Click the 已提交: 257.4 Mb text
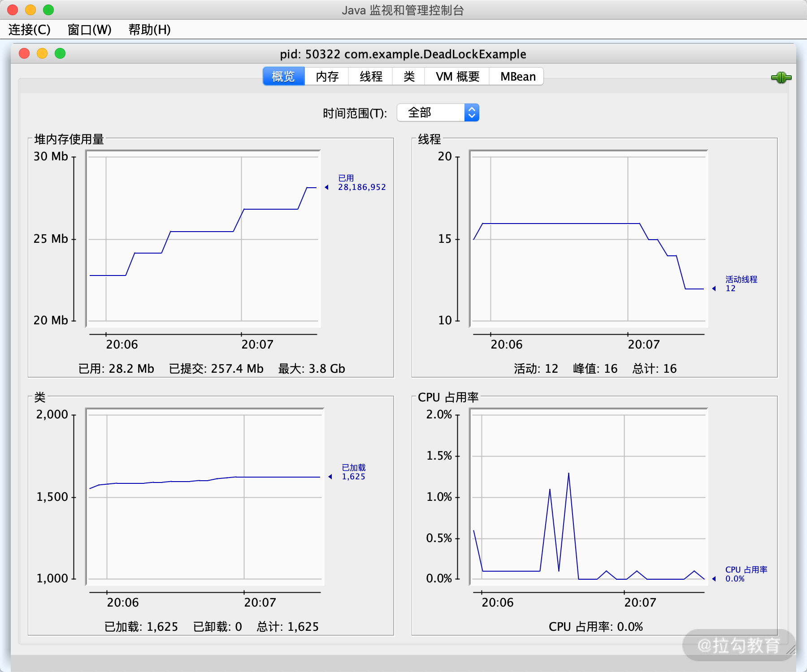 click(x=216, y=369)
